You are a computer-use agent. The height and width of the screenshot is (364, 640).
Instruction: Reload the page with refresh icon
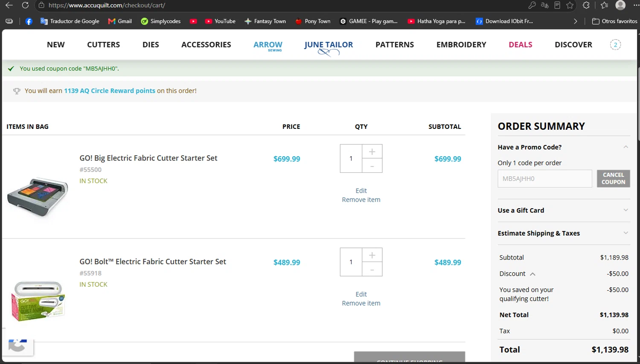click(x=25, y=5)
